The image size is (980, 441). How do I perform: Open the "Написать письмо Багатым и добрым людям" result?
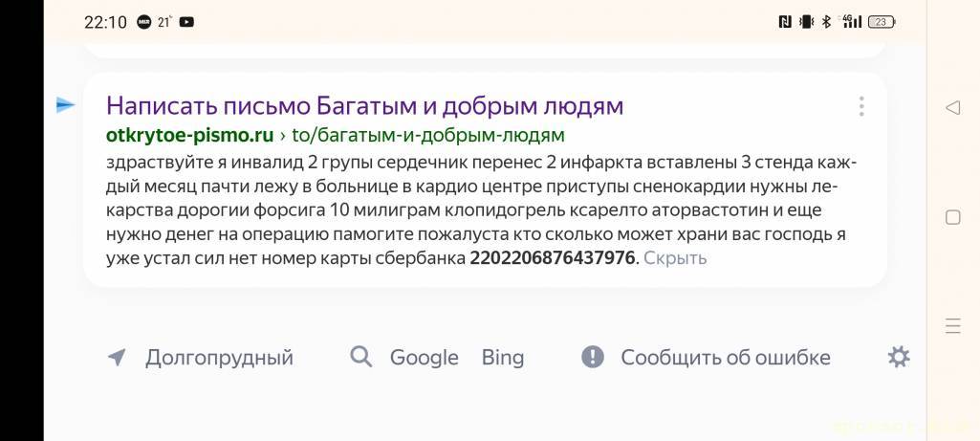pyautogui.click(x=364, y=105)
